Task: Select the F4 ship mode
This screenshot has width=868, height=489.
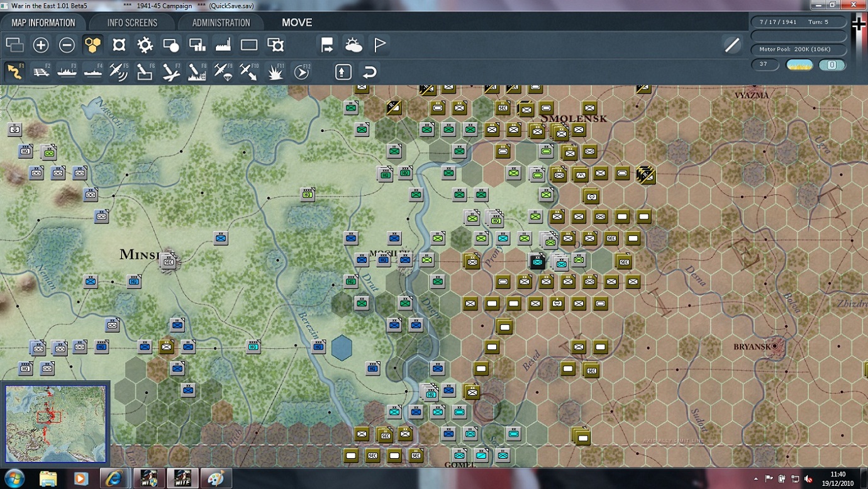Action: (x=93, y=72)
